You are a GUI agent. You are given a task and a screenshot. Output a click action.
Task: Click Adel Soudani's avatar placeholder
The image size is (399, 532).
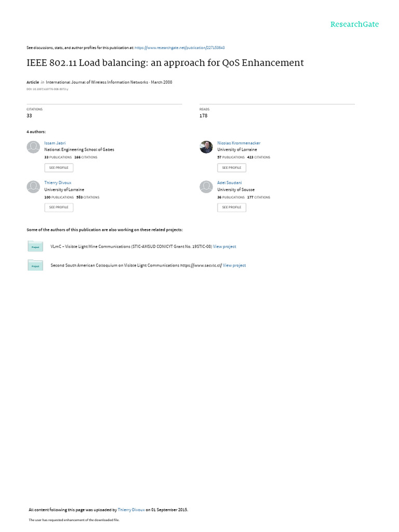[206, 187]
